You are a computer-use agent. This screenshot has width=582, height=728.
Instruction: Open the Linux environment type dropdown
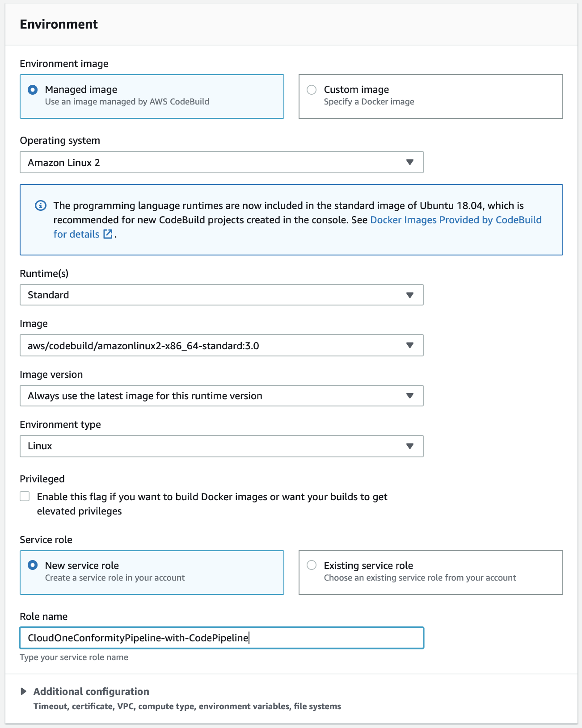pyautogui.click(x=222, y=446)
